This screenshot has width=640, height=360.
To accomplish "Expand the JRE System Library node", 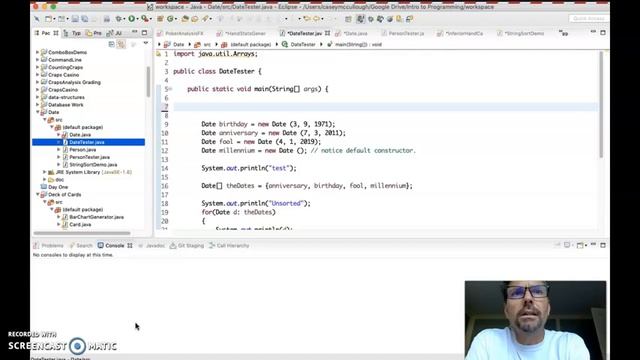I will click(45, 172).
